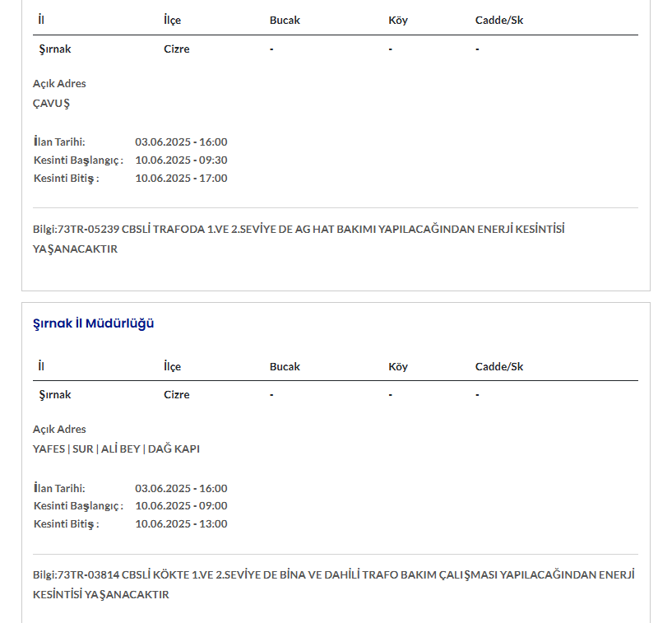Click the second card's İlan Tarihi label

click(59, 488)
